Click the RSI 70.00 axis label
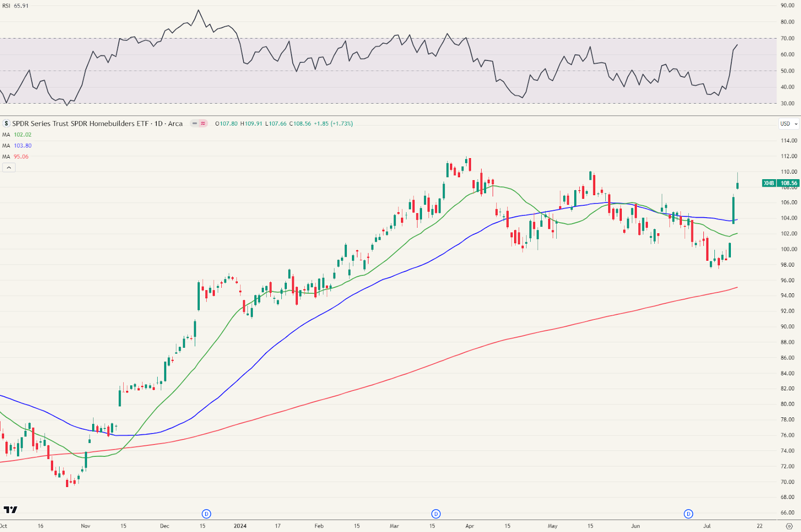The width and height of the screenshot is (801, 532). (787, 39)
